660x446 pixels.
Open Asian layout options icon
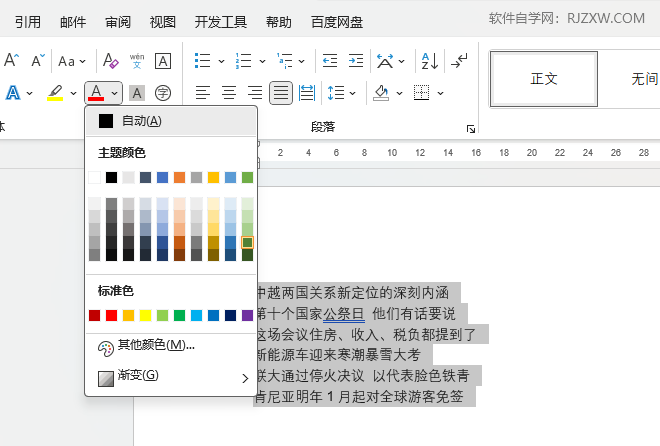coord(385,61)
